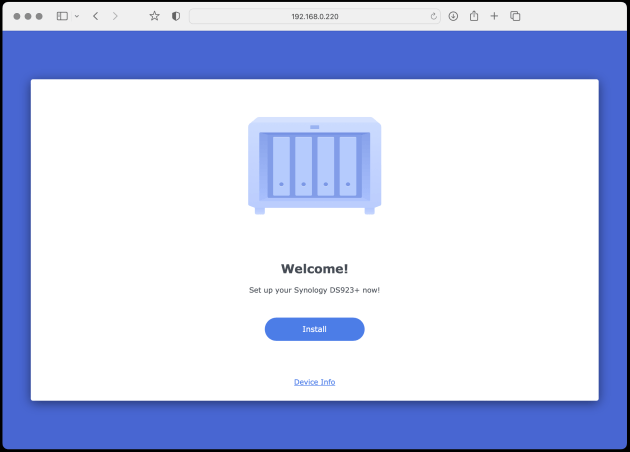Open a new tab with plus icon
This screenshot has height=452, width=630.
[494, 16]
